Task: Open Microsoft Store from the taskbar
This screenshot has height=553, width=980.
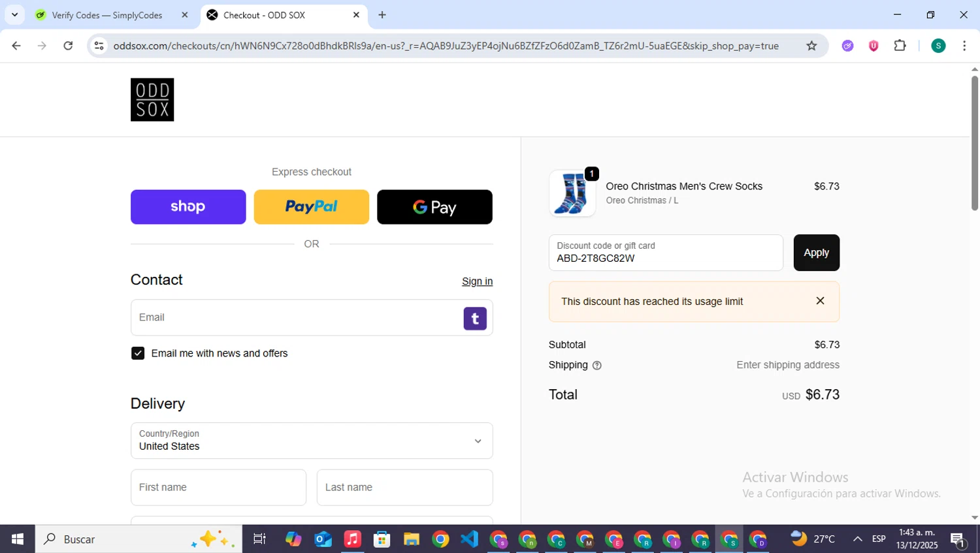Action: coord(382,539)
